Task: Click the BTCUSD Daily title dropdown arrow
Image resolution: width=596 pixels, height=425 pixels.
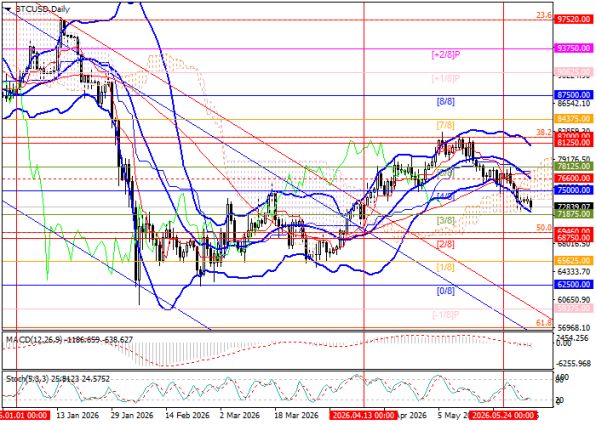Action: click(x=8, y=9)
